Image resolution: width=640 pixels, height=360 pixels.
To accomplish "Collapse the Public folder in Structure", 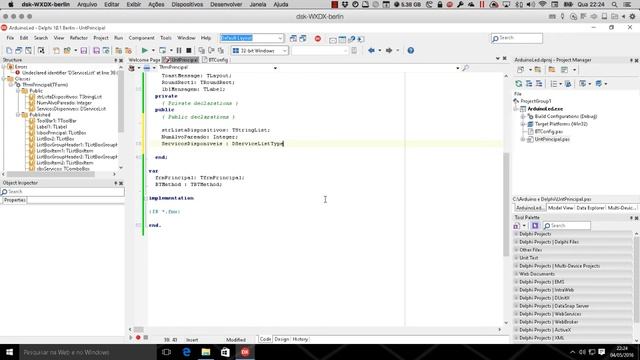I will (x=18, y=91).
